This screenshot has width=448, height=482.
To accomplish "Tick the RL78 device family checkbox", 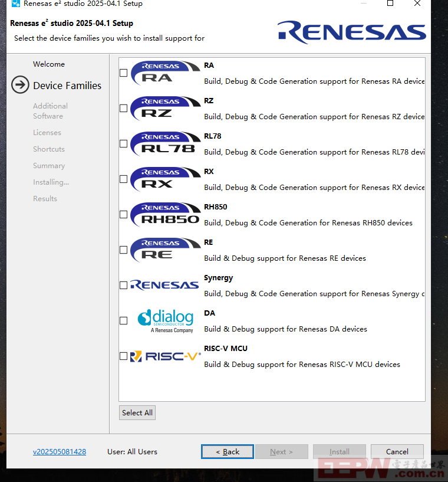I will click(x=123, y=143).
